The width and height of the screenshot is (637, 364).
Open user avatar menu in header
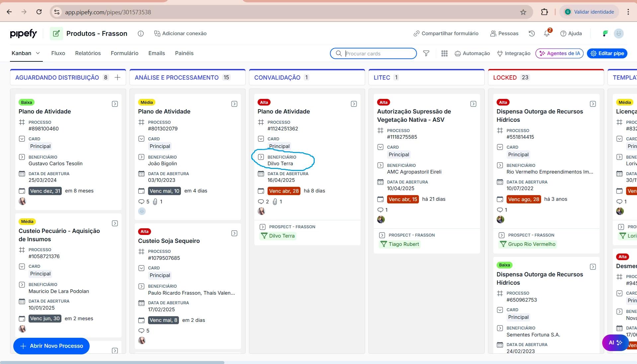619,34
